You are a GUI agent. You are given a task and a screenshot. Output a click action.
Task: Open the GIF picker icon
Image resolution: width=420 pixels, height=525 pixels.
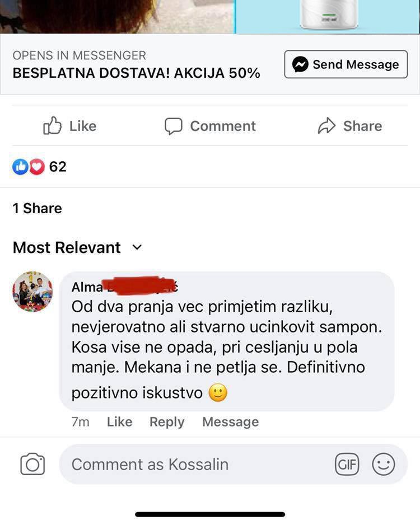pos(347,464)
